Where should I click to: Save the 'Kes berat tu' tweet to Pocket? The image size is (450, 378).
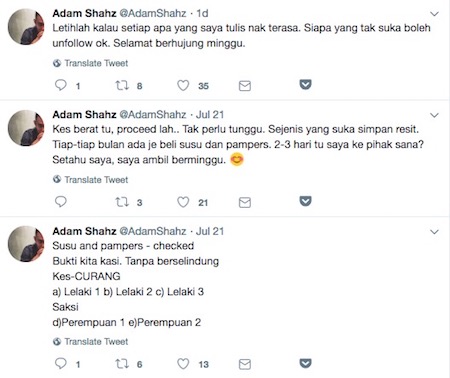point(305,201)
